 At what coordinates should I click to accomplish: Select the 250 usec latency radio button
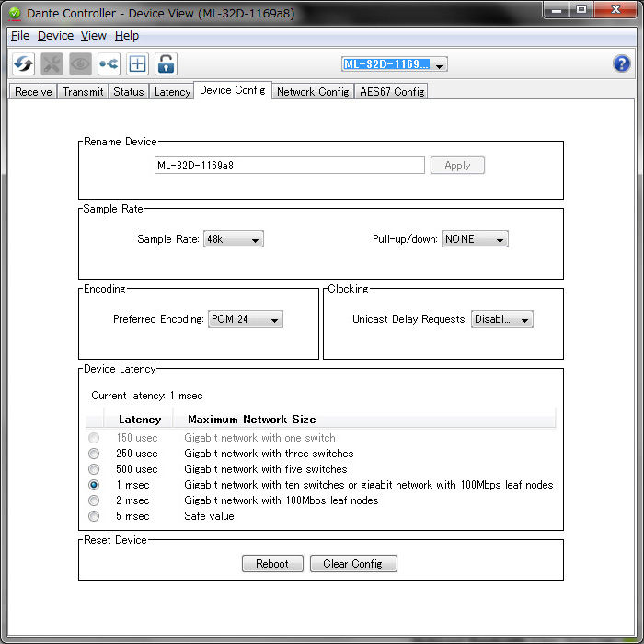tap(94, 454)
